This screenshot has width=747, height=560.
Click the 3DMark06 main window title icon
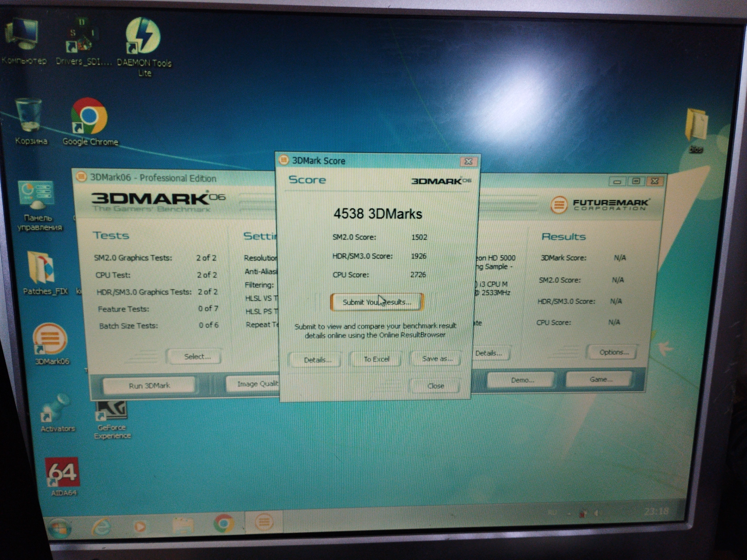(x=81, y=177)
